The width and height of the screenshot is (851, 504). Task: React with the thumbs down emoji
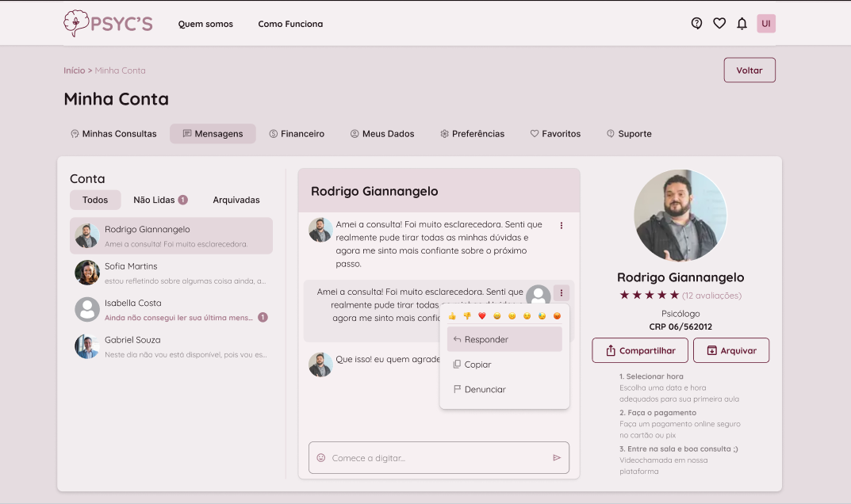coord(467,316)
